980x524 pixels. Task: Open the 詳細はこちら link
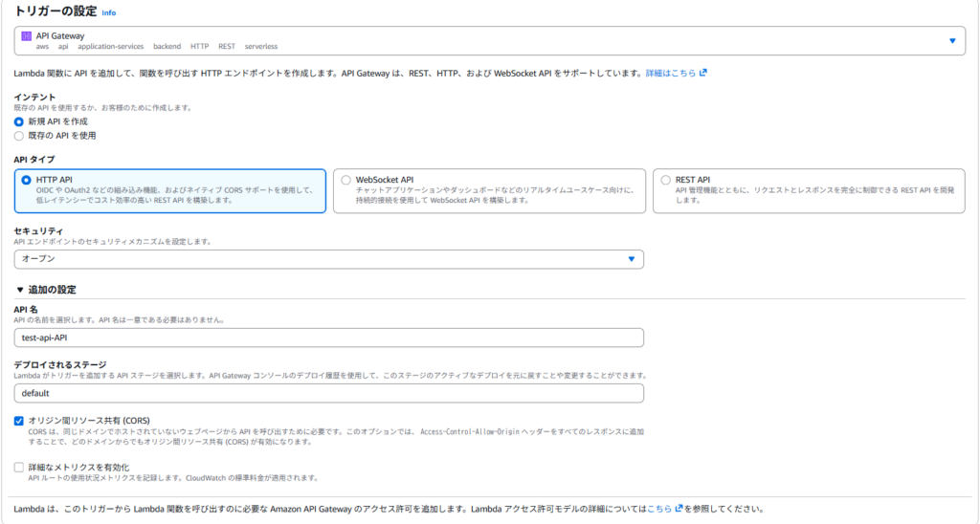(671, 73)
